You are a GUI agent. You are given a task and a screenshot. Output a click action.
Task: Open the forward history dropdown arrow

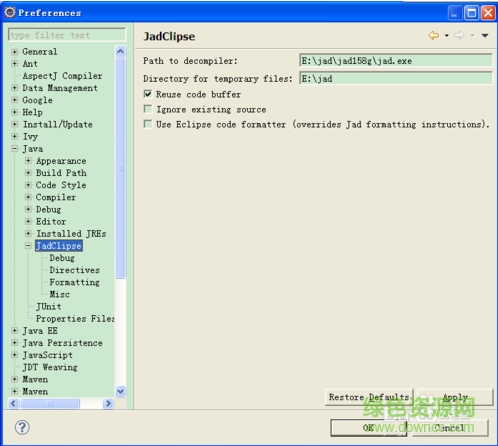click(x=472, y=35)
